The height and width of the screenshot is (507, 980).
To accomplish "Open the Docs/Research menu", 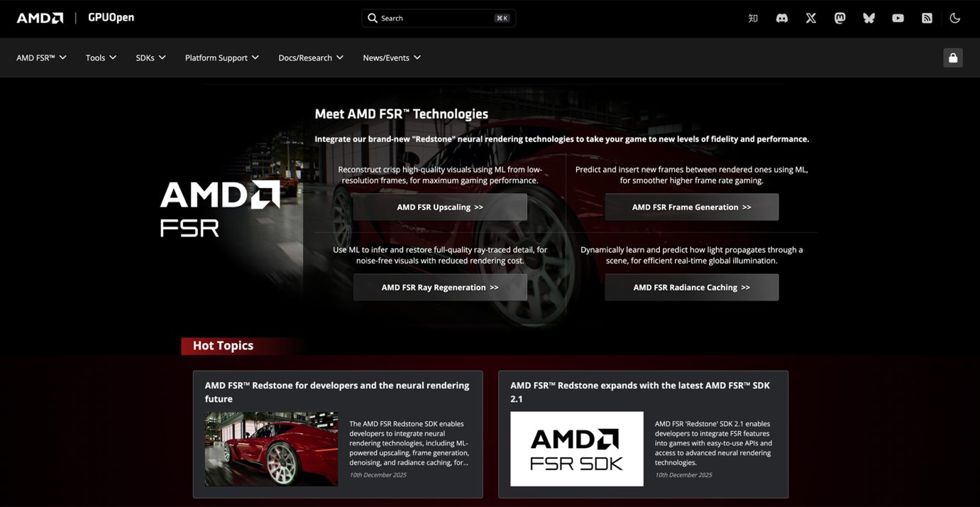I will pos(311,58).
